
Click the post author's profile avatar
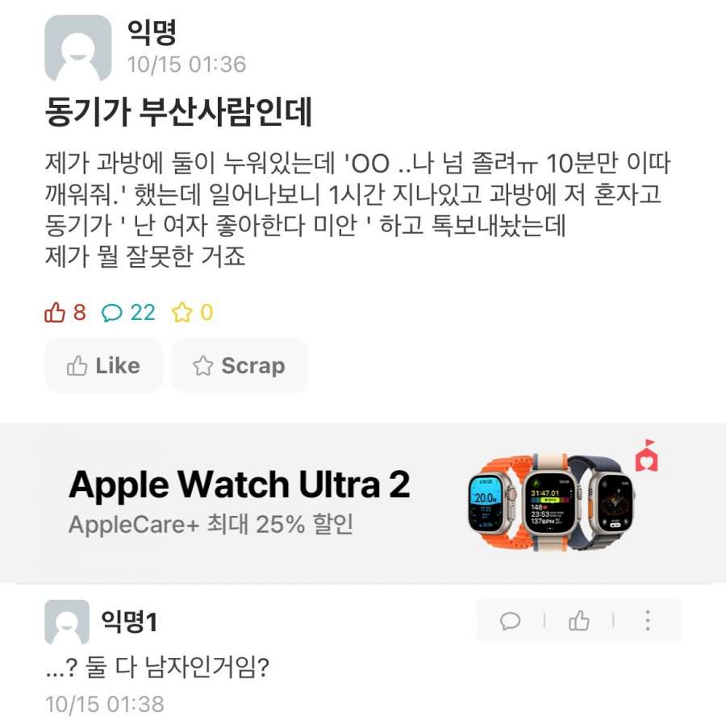click(78, 48)
